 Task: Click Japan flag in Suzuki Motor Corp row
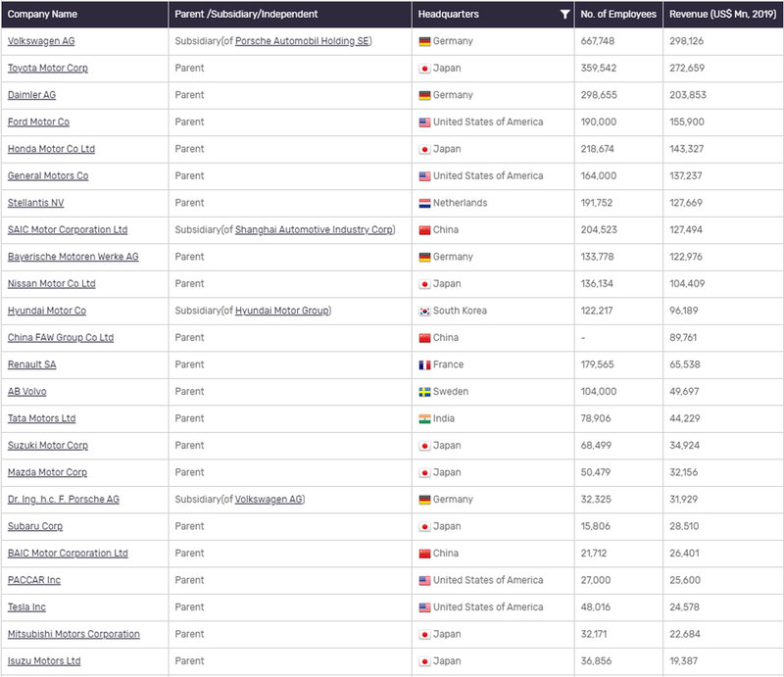pyautogui.click(x=424, y=447)
